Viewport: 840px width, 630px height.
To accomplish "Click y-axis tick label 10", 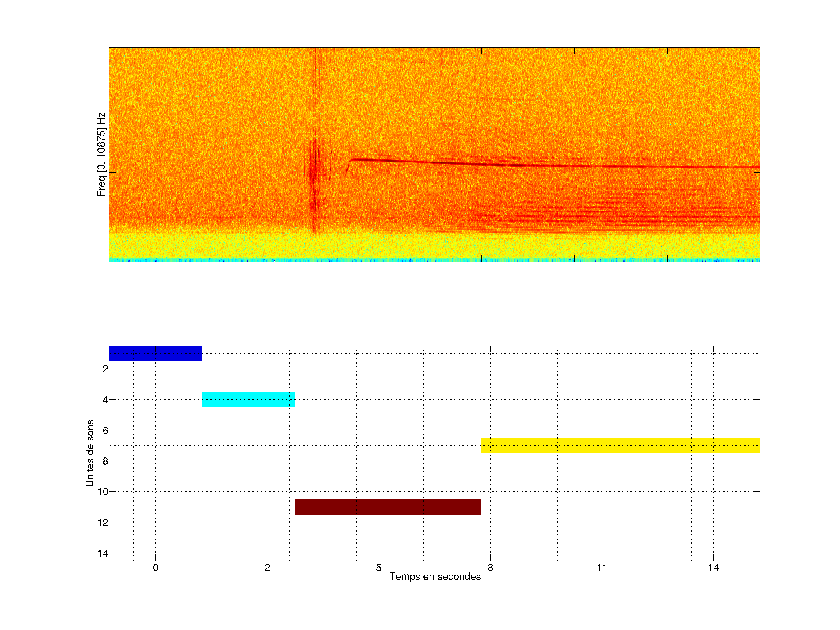I will 103,492.
